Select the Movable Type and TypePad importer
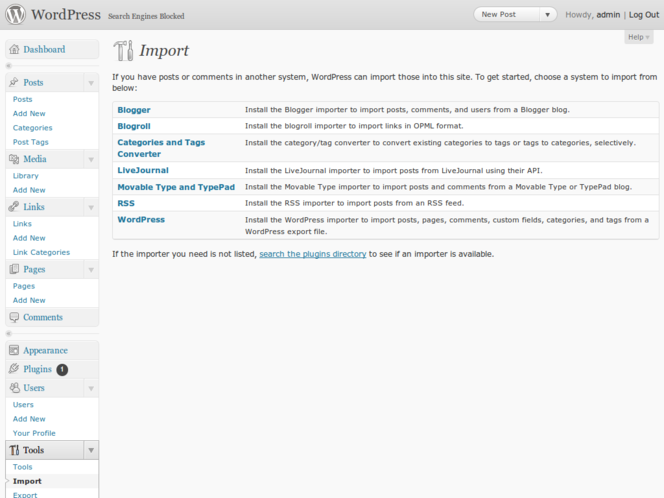664x498 pixels. pos(176,187)
